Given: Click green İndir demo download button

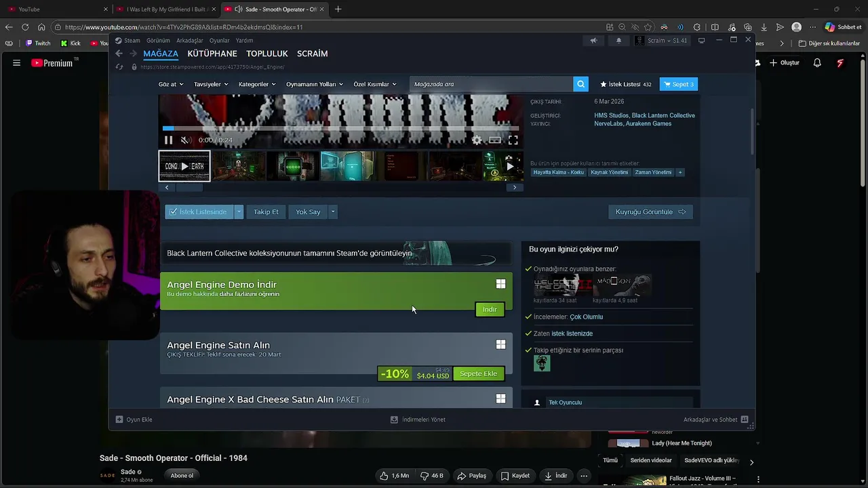Looking at the screenshot, I should point(490,309).
